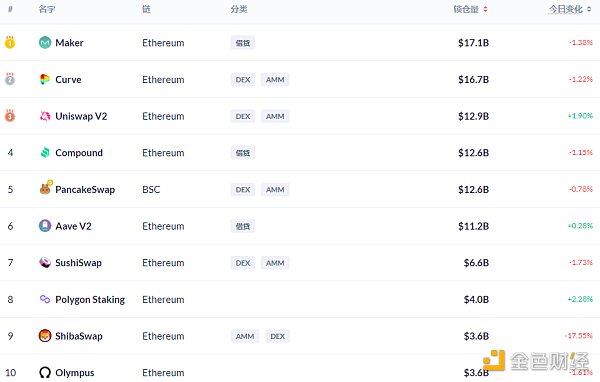Screen dimensions: 600x382
Task: Open the Polygon Staking name link
Action: (90, 299)
